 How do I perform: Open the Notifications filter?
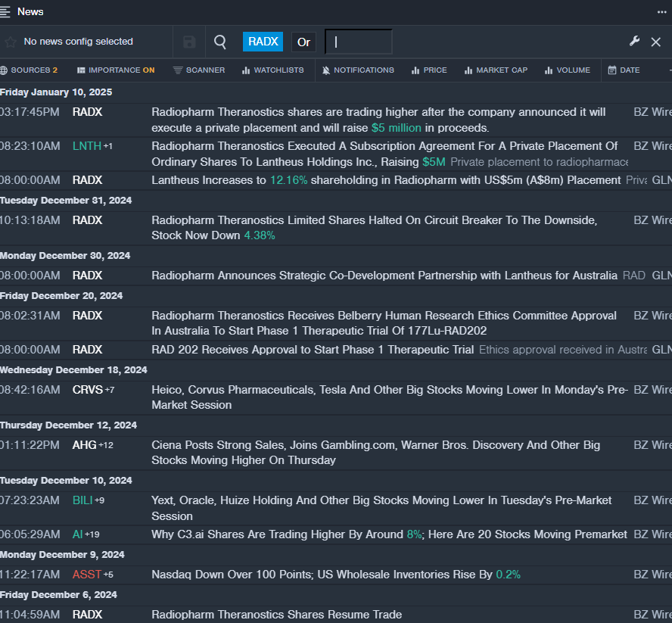pyautogui.click(x=358, y=70)
